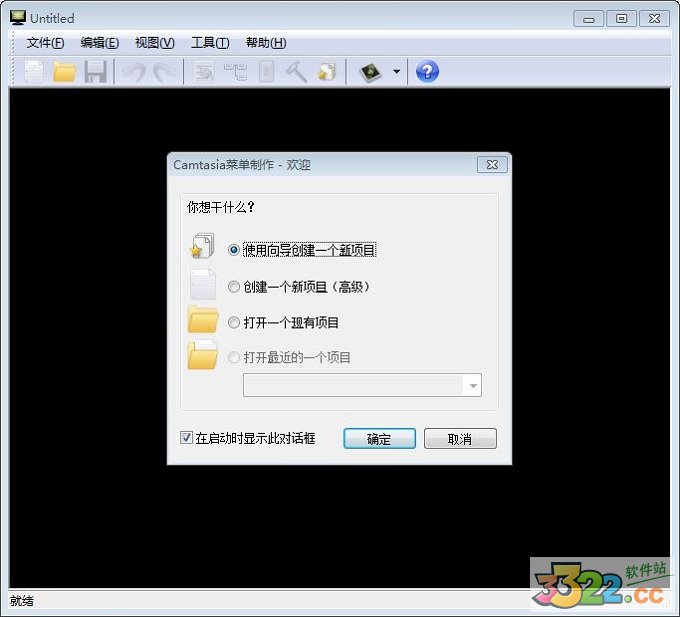Select 使用向导创建一个新项目 radio button

click(x=234, y=250)
